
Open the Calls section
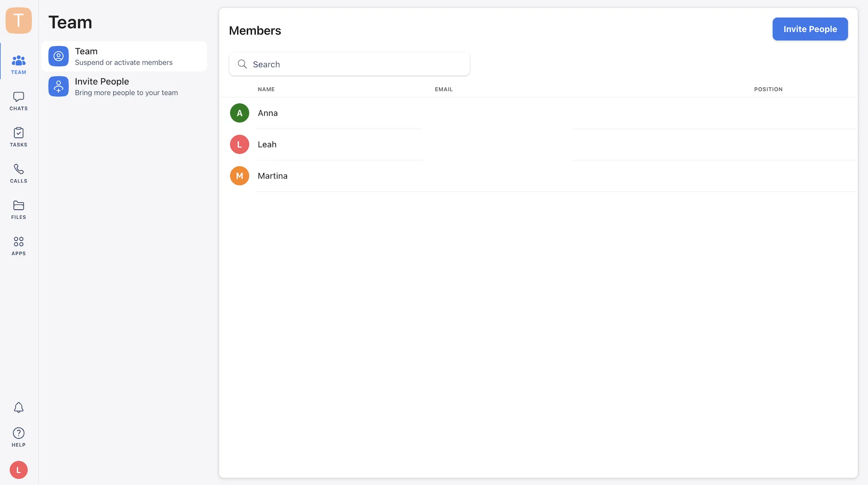pos(18,173)
